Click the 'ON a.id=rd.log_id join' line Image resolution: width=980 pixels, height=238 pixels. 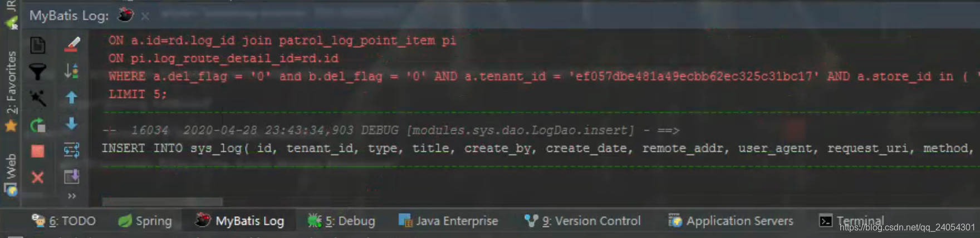point(282,41)
